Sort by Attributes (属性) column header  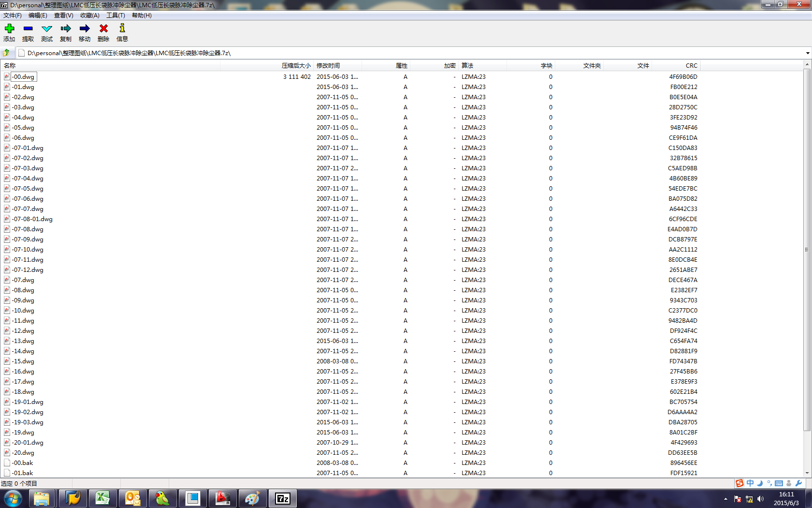(x=386, y=66)
